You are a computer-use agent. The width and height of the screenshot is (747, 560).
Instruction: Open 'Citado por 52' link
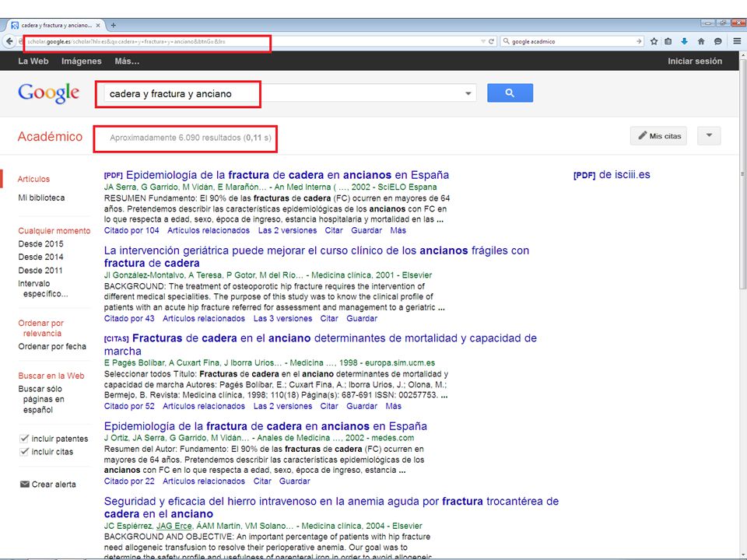pyautogui.click(x=129, y=406)
